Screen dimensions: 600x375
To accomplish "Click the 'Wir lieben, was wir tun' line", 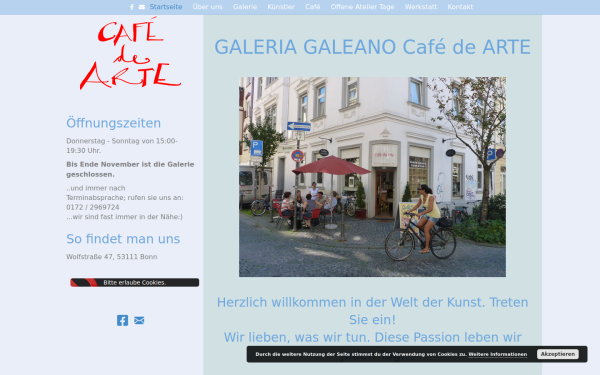I will tap(372, 338).
